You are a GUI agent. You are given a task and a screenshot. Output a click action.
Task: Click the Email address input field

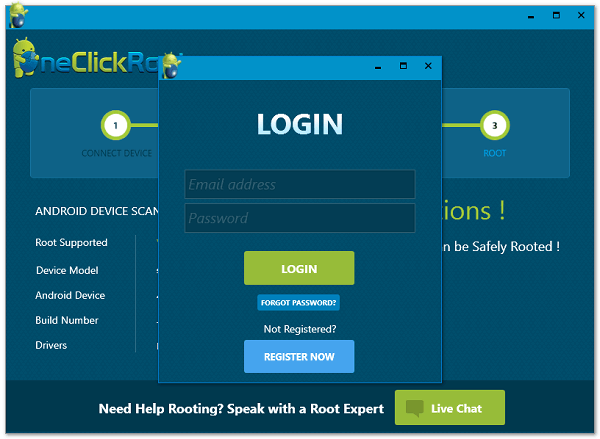[300, 184]
